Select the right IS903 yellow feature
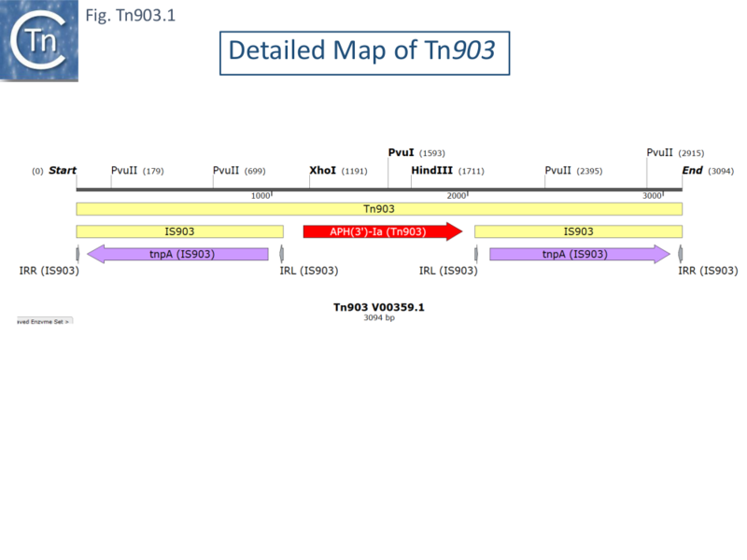747x560 pixels. (579, 231)
